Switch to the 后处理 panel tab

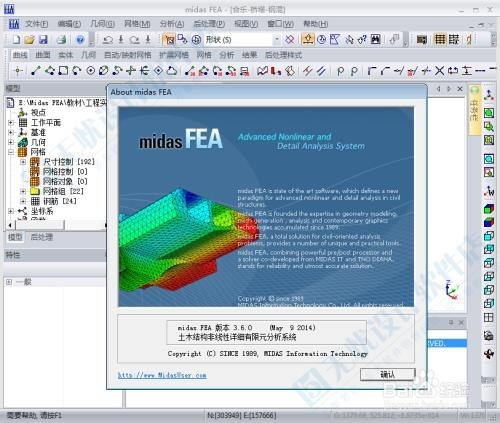(x=42, y=237)
